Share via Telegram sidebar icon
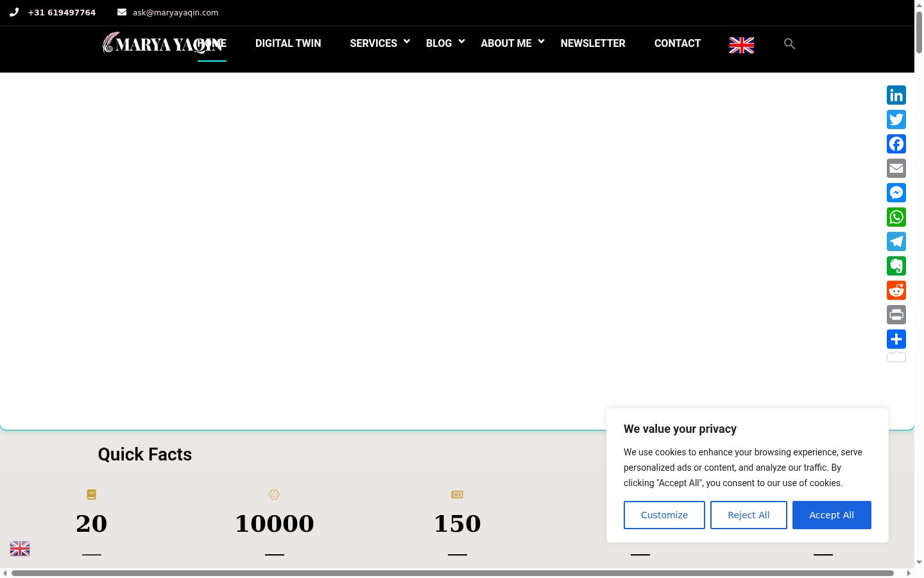Viewport: 924px width, 578px height. coord(896,241)
